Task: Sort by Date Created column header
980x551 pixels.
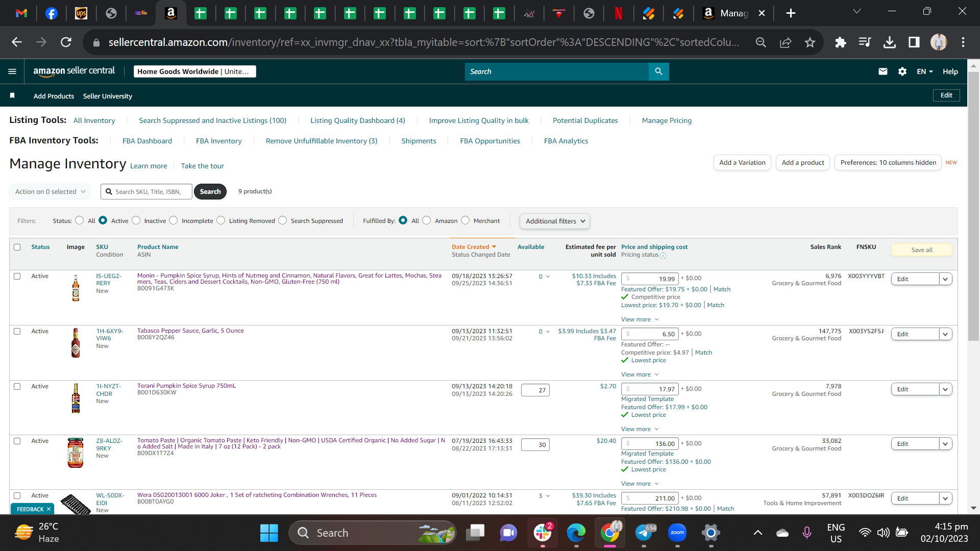Action: 473,247
